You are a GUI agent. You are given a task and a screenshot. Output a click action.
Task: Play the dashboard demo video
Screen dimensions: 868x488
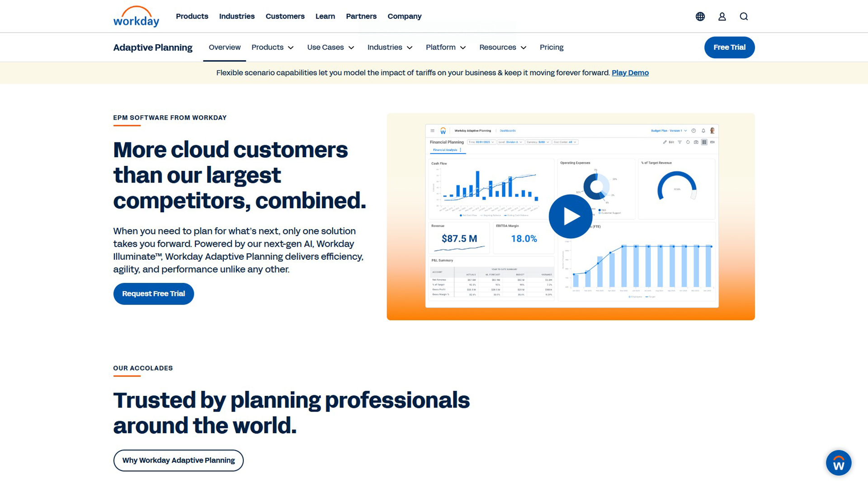pos(571,216)
